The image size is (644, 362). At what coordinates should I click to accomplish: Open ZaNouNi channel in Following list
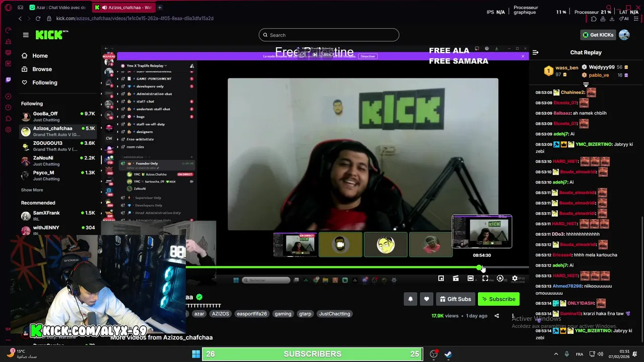(x=58, y=161)
